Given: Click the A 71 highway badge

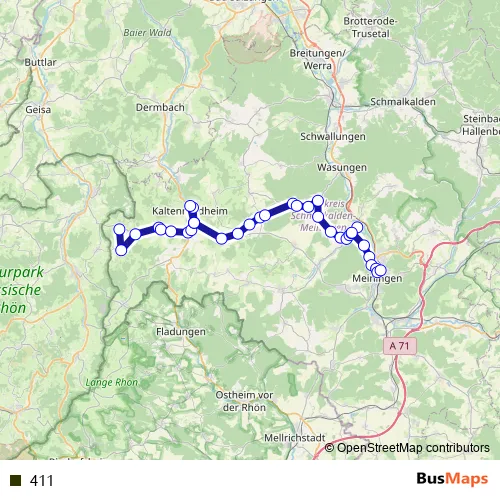Looking at the screenshot, I should click(400, 346).
